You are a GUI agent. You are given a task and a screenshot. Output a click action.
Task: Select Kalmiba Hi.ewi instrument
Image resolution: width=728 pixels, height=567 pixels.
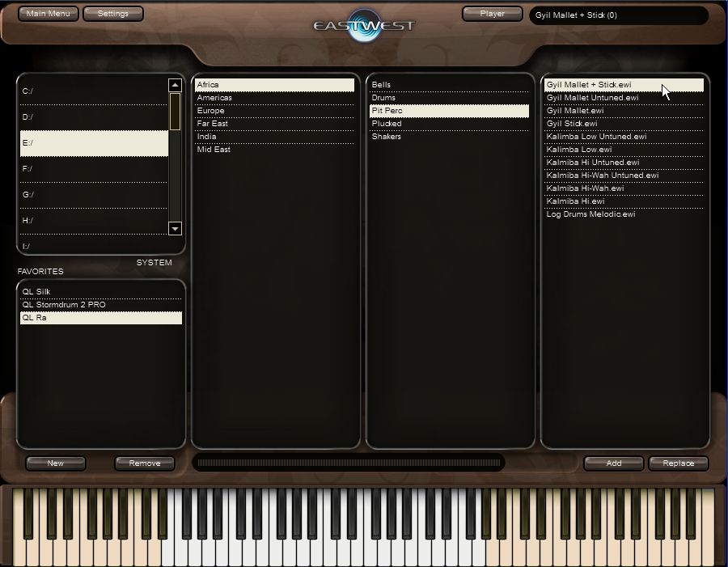pos(624,201)
